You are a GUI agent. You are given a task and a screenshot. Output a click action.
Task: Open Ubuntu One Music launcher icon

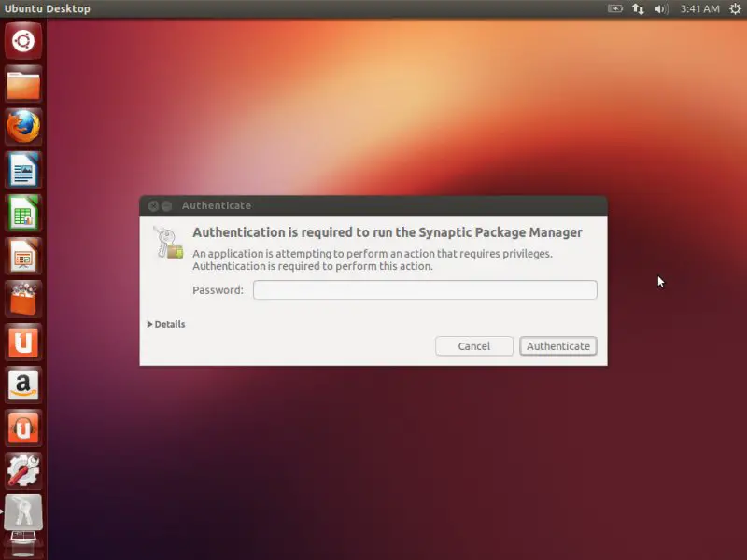coord(23,427)
